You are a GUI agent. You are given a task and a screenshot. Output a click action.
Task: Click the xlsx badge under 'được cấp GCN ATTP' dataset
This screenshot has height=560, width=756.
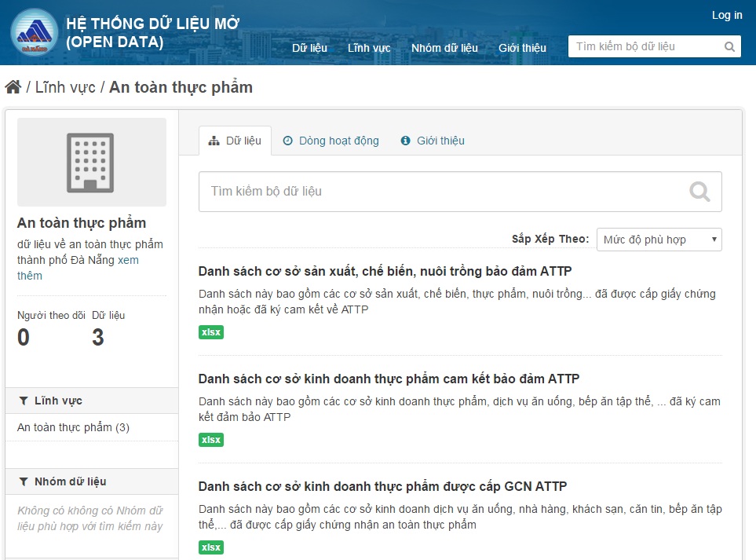tap(211, 547)
